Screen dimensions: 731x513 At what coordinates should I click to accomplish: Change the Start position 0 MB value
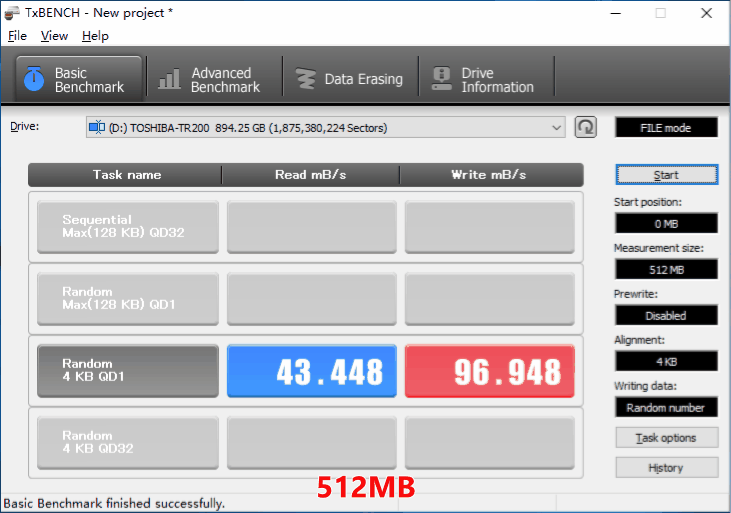[x=666, y=224]
